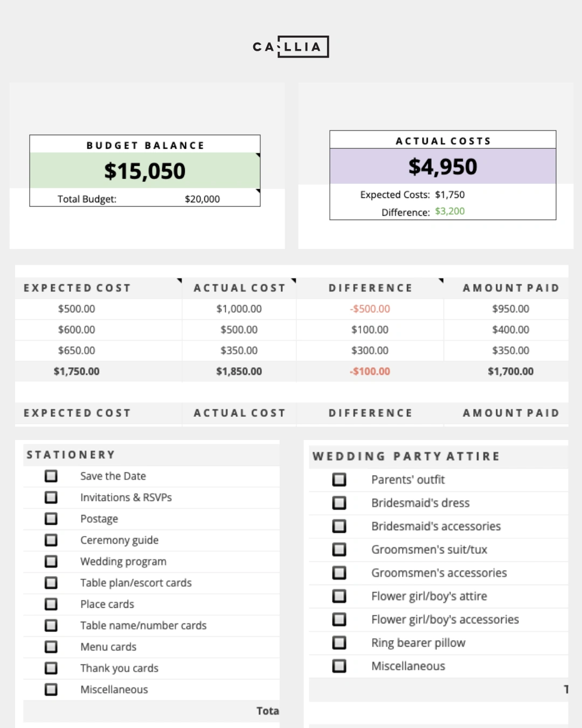Select the $1,850.00 actual cost total

pos(239,372)
